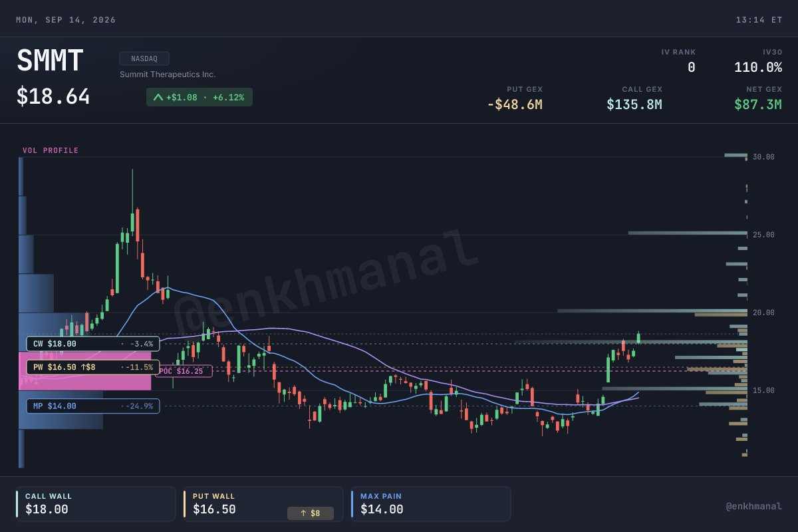Click the 30.00 price axis label
This screenshot has height=532, width=798.
point(763,157)
